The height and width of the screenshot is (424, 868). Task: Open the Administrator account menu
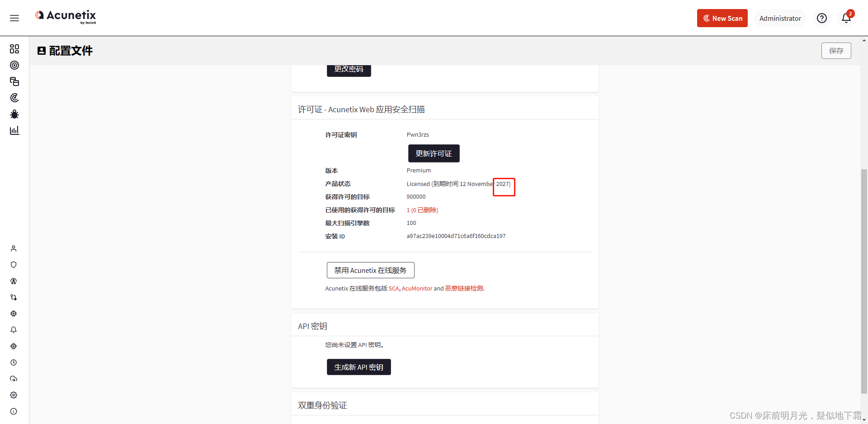[x=780, y=18]
